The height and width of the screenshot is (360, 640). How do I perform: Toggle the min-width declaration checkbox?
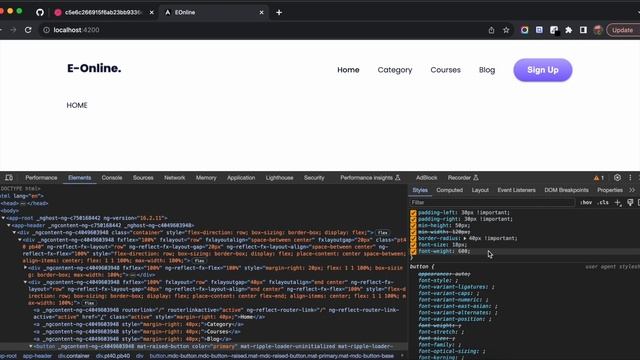coord(413,232)
